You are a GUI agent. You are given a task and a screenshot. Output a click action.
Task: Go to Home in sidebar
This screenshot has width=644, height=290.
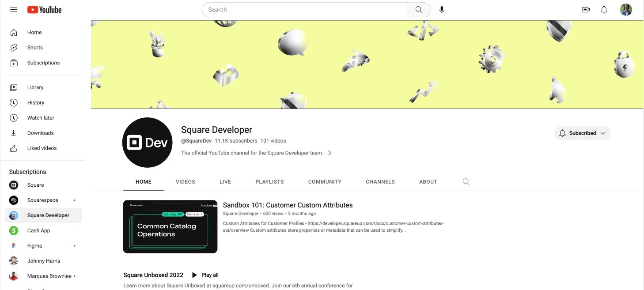click(43, 32)
